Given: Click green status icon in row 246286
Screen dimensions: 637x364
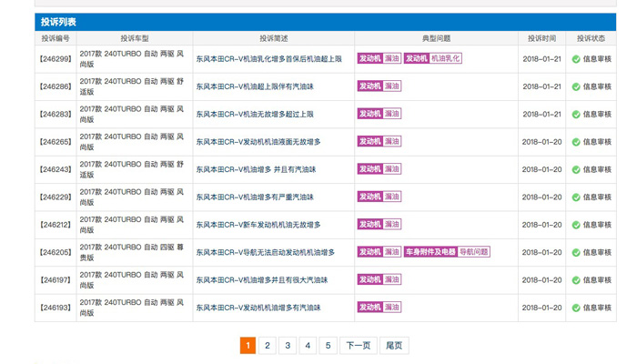Looking at the screenshot, I should 576,86.
